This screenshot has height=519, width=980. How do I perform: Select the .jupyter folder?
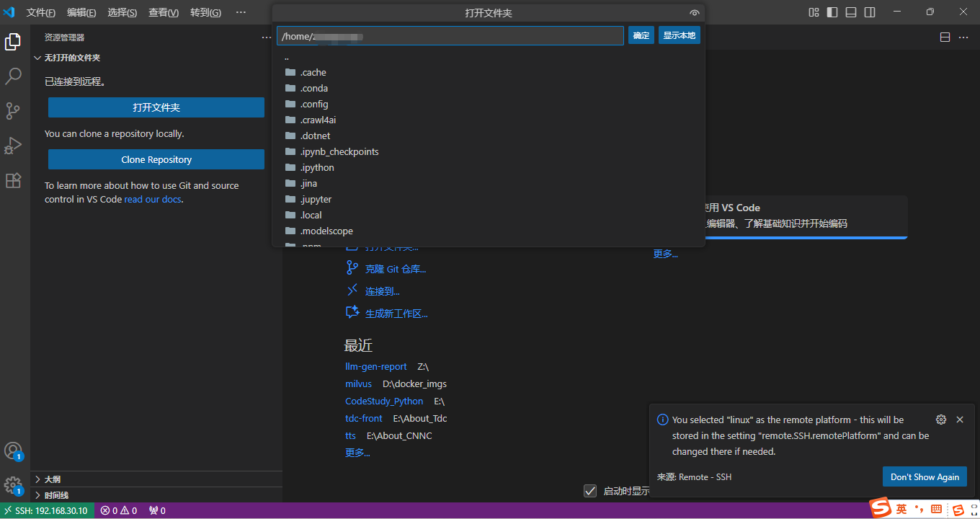tap(489, 199)
